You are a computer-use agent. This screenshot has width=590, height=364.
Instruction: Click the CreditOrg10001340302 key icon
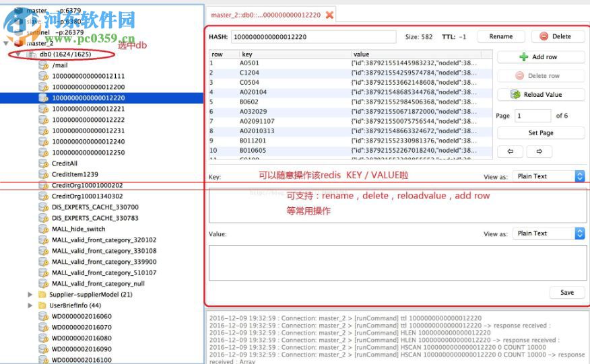[x=44, y=196]
